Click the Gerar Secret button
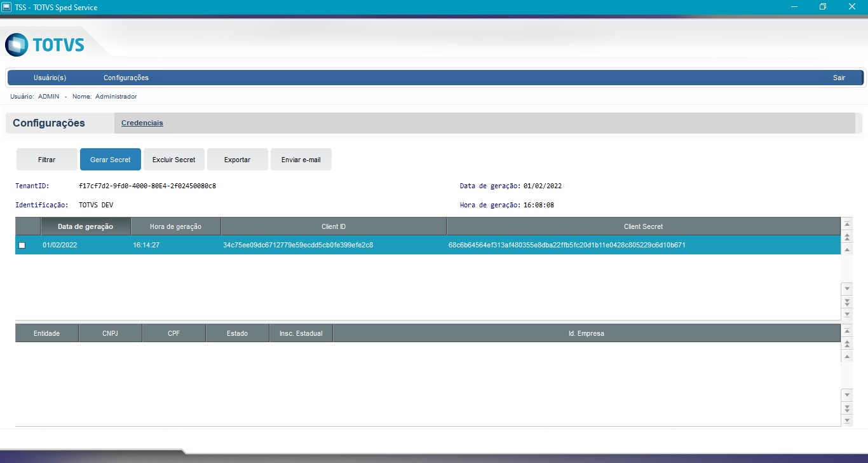The width and height of the screenshot is (868, 463). pyautogui.click(x=111, y=160)
